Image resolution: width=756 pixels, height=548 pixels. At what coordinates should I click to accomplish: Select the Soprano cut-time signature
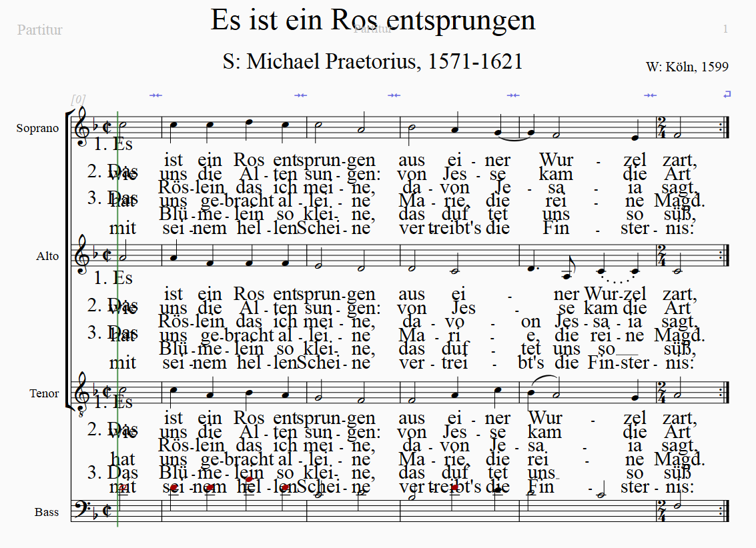tap(108, 127)
